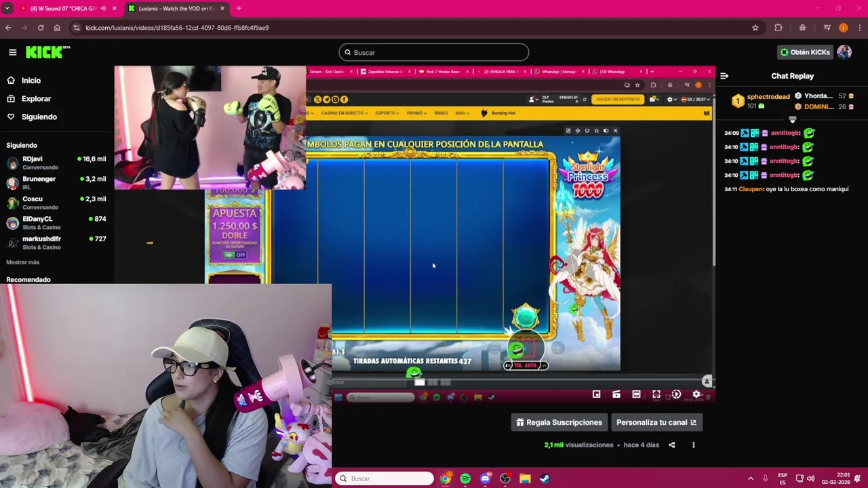Bookmark this page with star icon
This screenshot has height=488, width=868.
pos(755,28)
